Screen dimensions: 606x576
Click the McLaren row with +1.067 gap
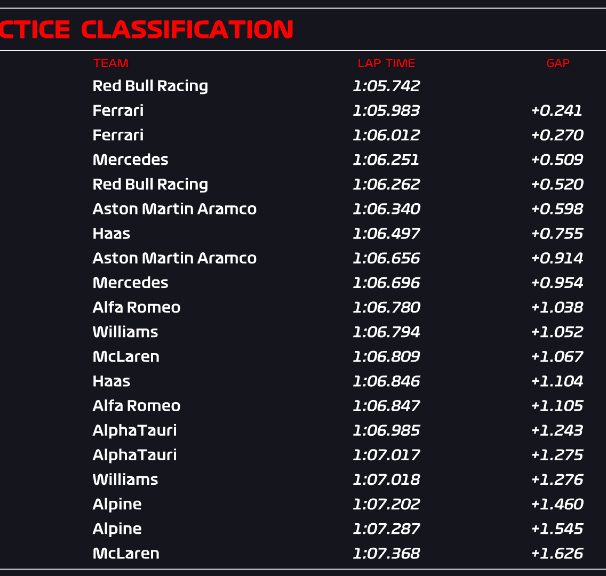(303, 356)
